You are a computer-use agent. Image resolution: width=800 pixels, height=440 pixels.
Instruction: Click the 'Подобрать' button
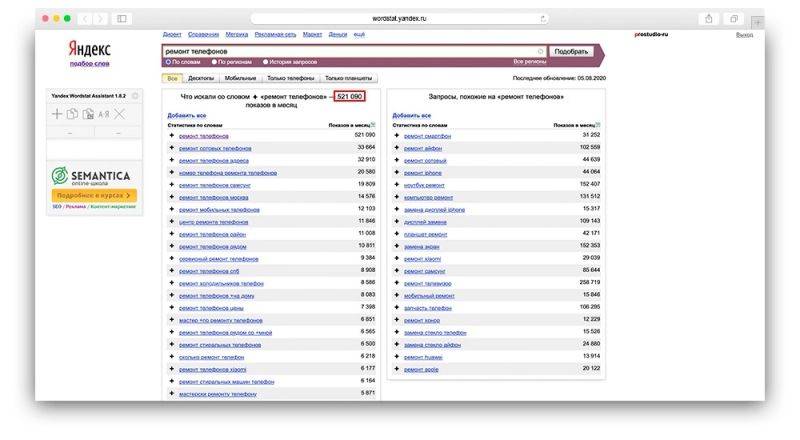571,52
